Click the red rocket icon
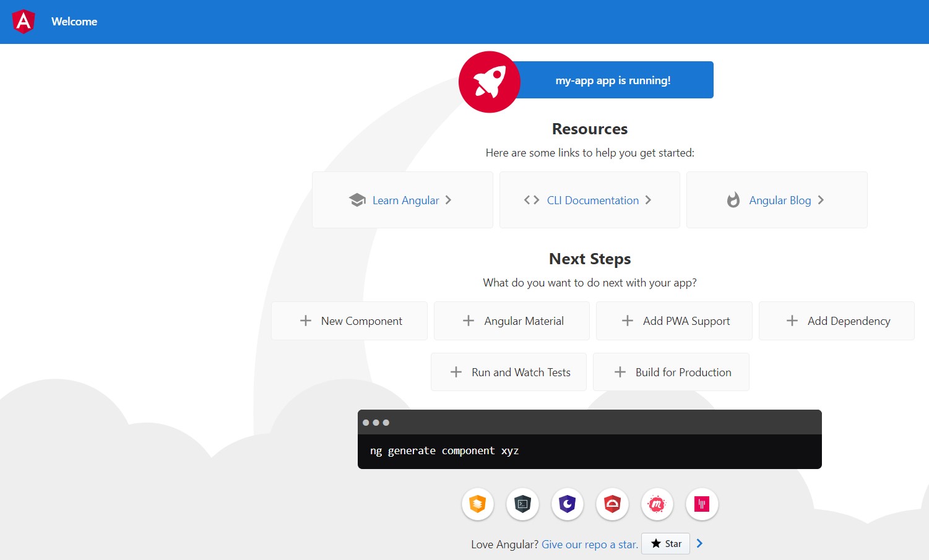929x560 pixels. click(x=489, y=82)
